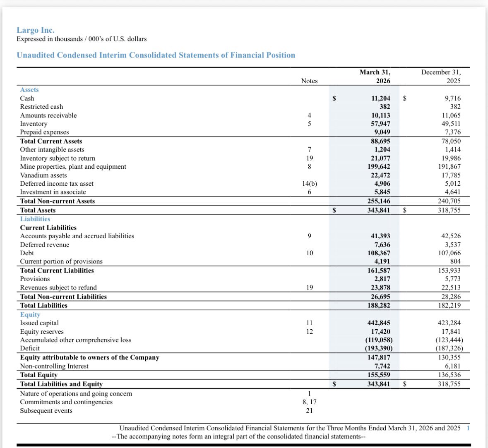The width and height of the screenshot is (488, 448).
Task: Click the 'Debt' row label
Action: pos(27,253)
